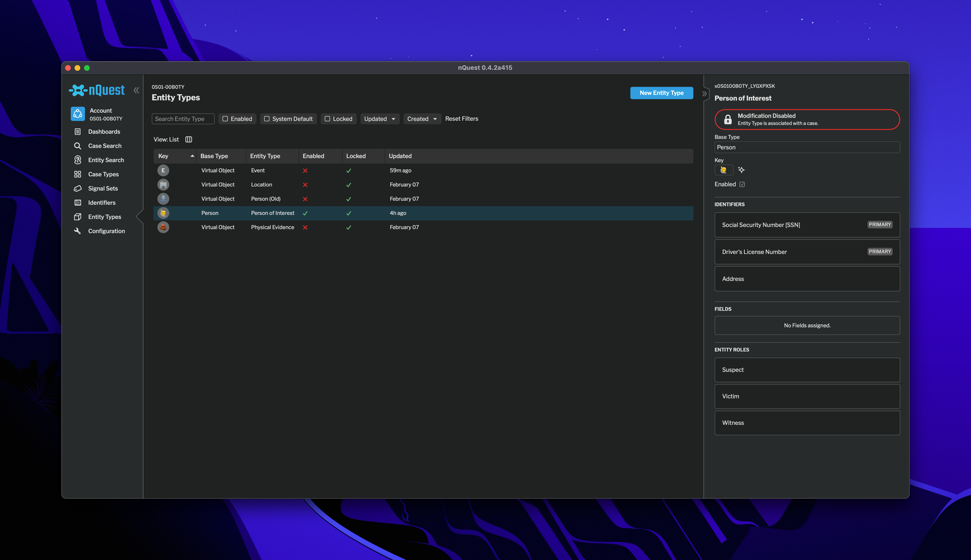Click the nQuest logo in sidebar

(x=97, y=90)
